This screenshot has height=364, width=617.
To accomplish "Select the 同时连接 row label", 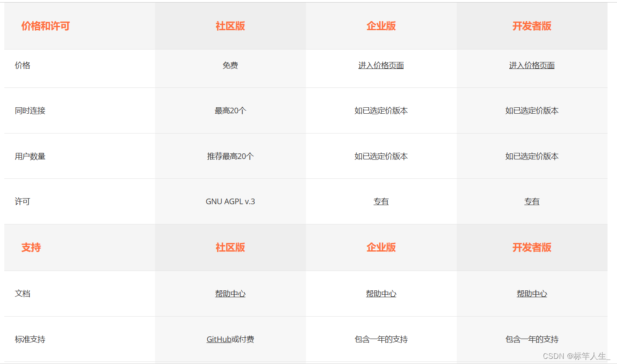I will pyautogui.click(x=30, y=111).
